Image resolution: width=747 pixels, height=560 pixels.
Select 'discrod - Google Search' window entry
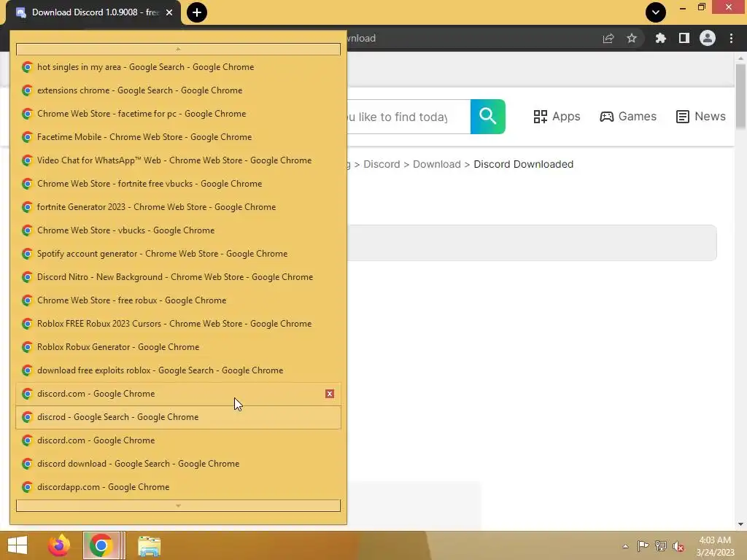(x=178, y=417)
